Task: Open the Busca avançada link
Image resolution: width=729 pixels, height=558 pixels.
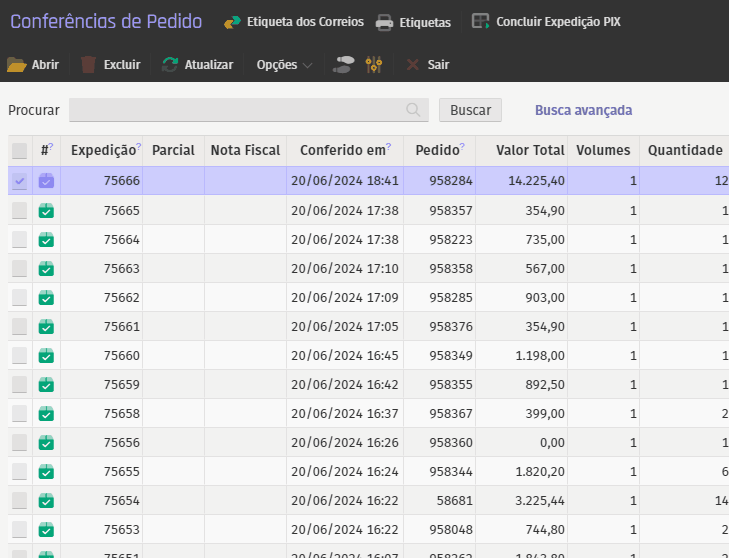Action: point(583,110)
